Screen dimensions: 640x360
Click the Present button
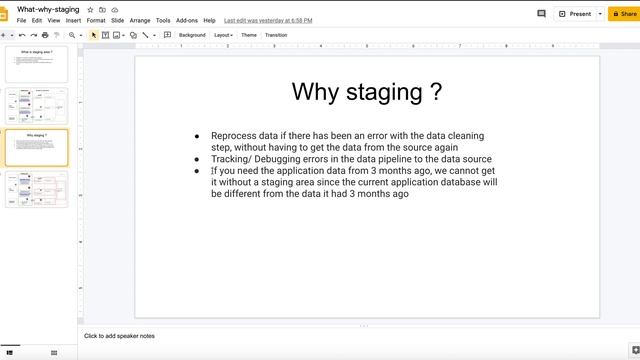pyautogui.click(x=575, y=14)
